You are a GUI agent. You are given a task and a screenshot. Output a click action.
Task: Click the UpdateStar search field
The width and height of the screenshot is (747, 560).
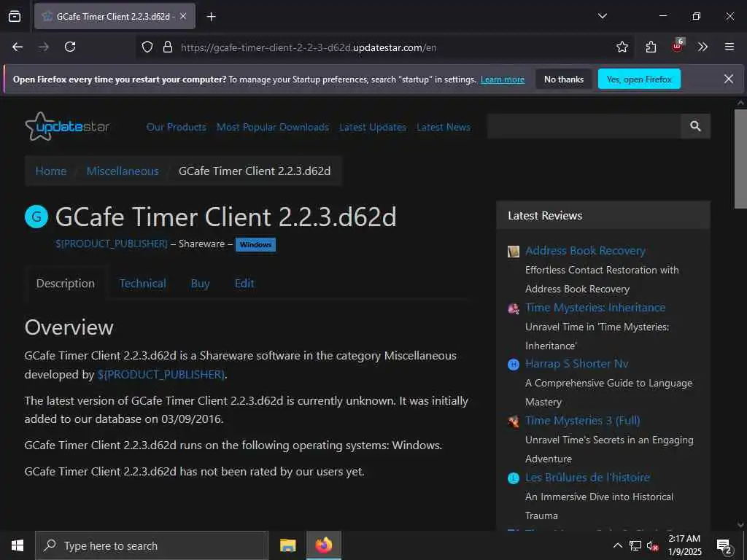584,126
